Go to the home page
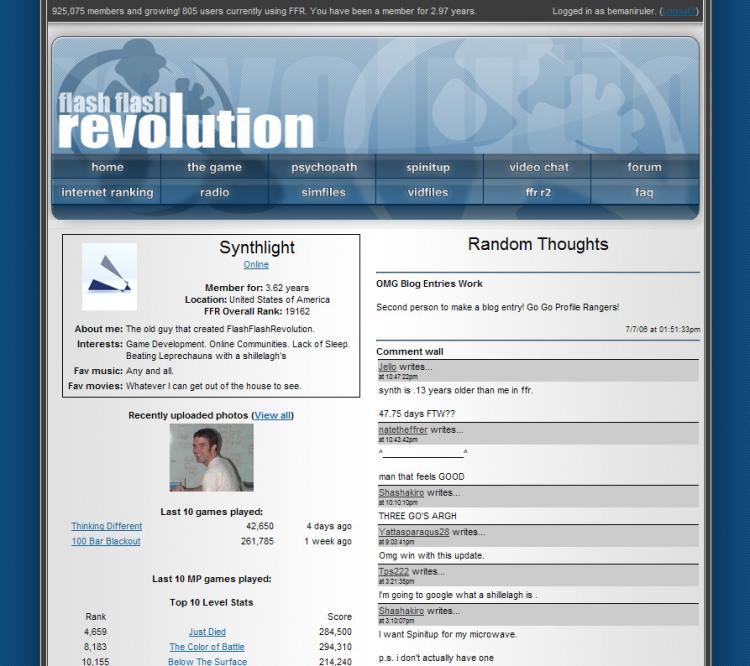750x666 pixels. pyautogui.click(x=107, y=167)
